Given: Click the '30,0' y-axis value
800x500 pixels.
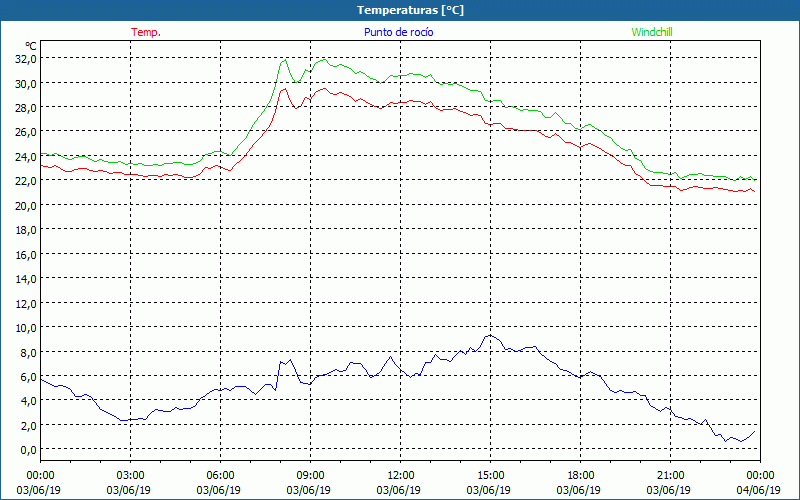Looking at the screenshot, I should [26, 83].
